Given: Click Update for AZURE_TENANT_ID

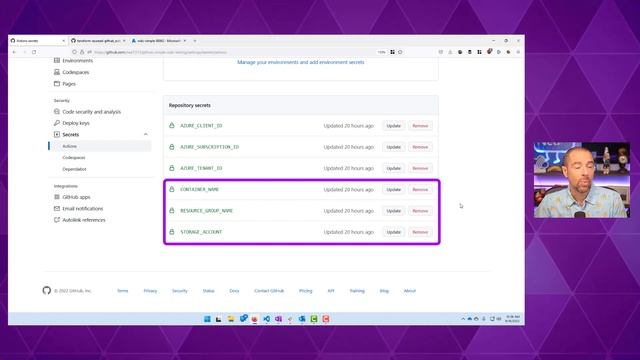Looking at the screenshot, I should (x=393, y=168).
